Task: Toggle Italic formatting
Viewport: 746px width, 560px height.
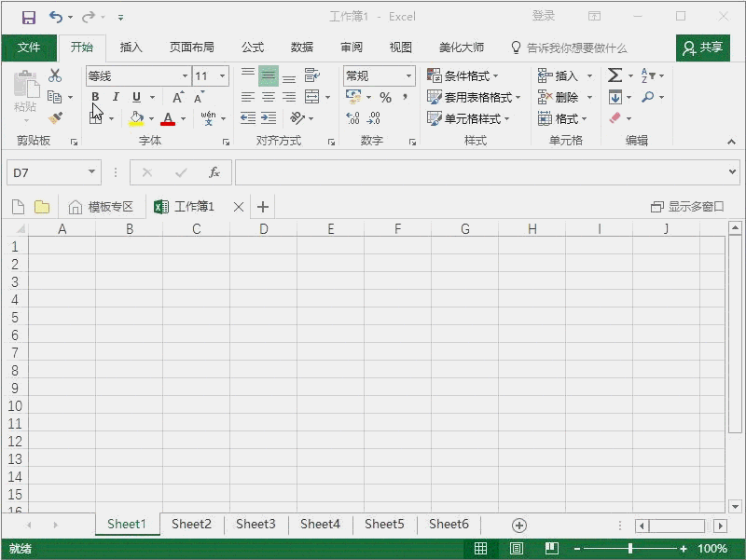Action: [116, 97]
